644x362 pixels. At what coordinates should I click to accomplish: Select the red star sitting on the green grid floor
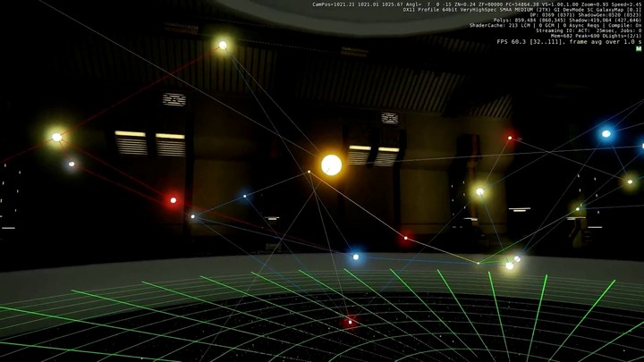pyautogui.click(x=350, y=322)
